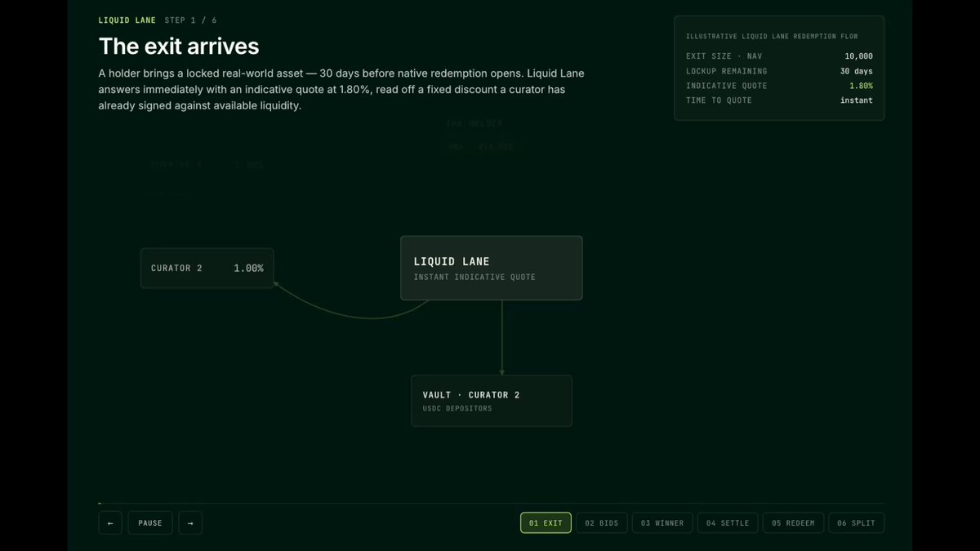Click the heading "The exit arrives"
The width and height of the screenshot is (980, 551).
[x=179, y=46]
